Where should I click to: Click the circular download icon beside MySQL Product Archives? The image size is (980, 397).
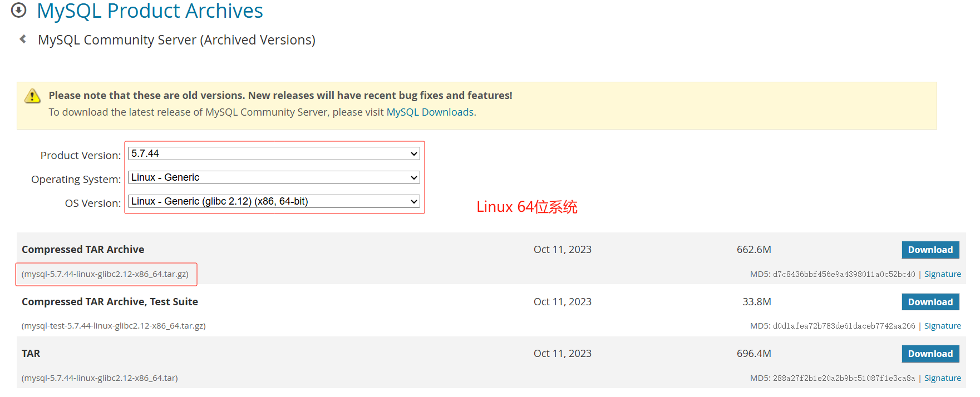click(x=19, y=10)
